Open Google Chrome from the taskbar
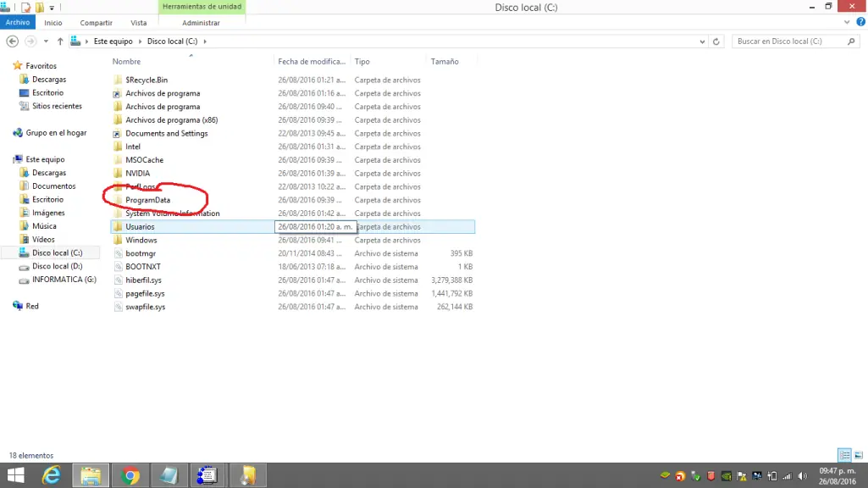 tap(130, 475)
